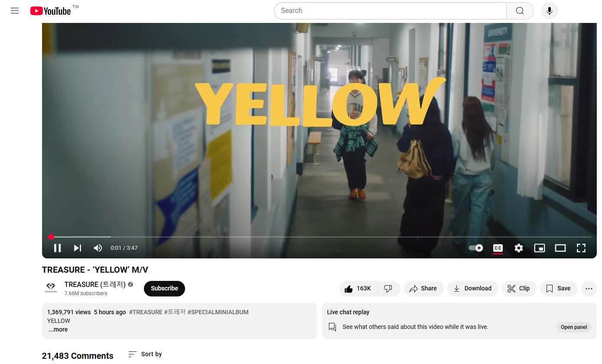The height and width of the screenshot is (364, 602).
Task: Toggle autoplay off
Action: click(475, 248)
